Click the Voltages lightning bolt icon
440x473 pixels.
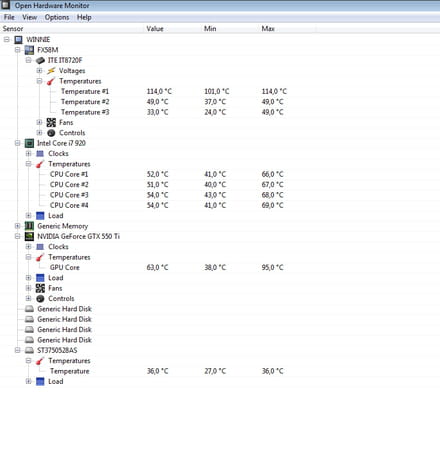(51, 71)
